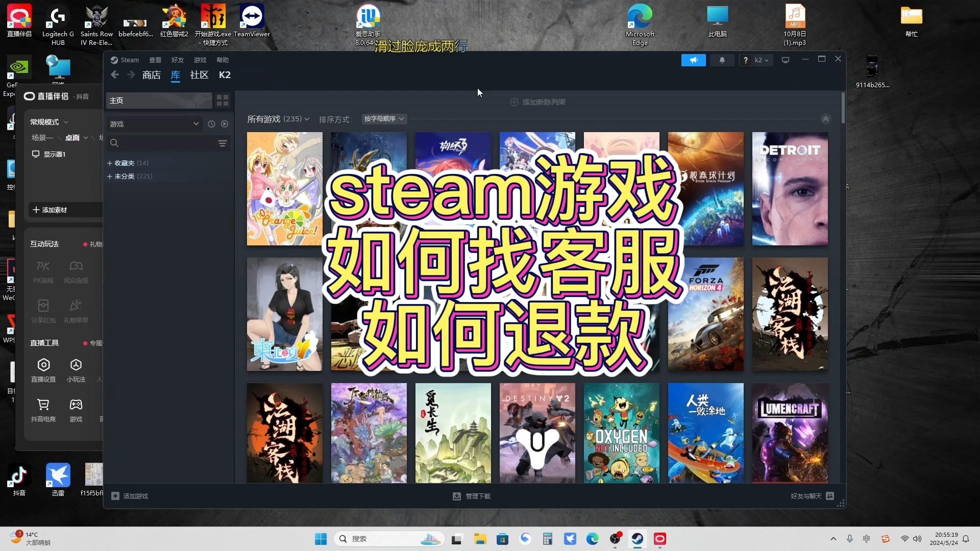Toggle microphone icon in system tray
Screen dimensions: 980x551
click(850, 539)
